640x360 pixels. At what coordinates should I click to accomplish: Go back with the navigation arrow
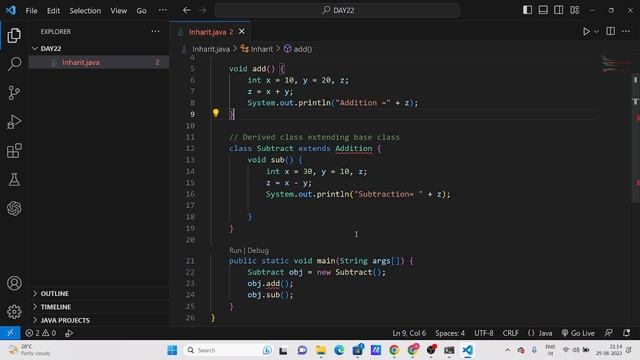(x=187, y=10)
